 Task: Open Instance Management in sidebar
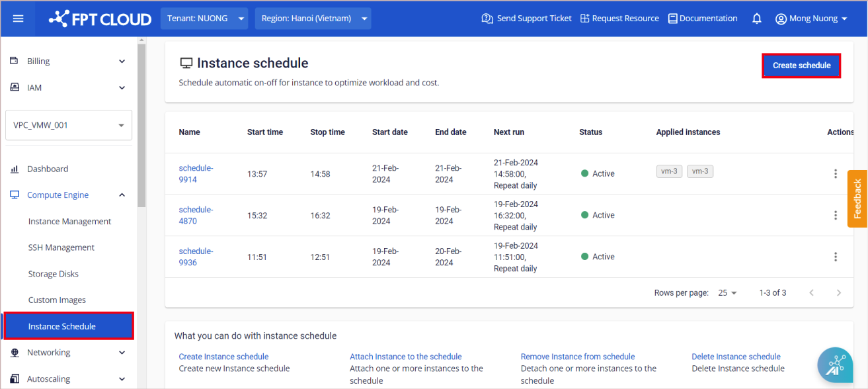pyautogui.click(x=69, y=222)
